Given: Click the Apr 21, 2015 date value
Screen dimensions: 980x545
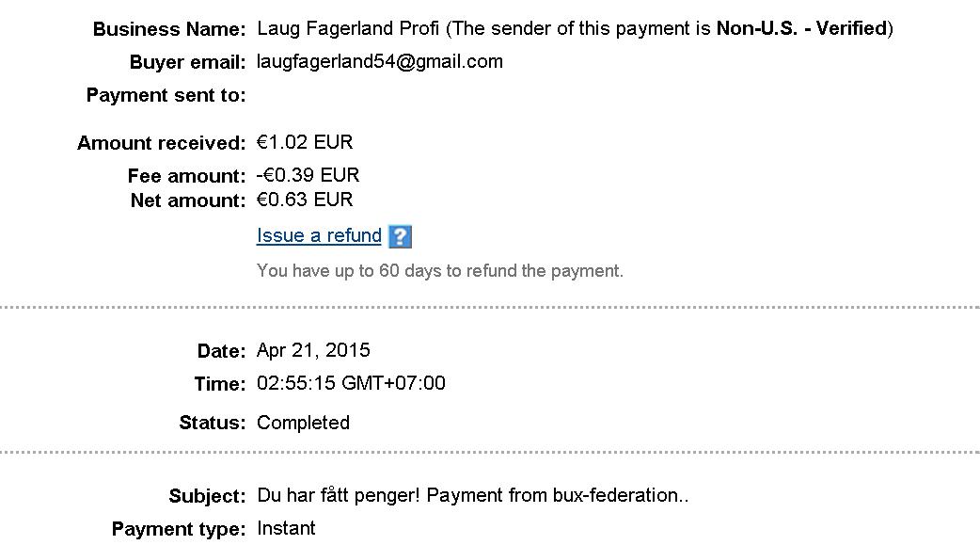Looking at the screenshot, I should pyautogui.click(x=313, y=350).
